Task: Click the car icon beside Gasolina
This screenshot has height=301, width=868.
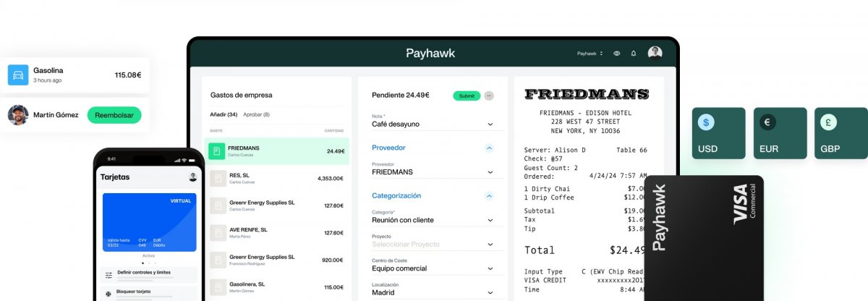Action: tap(18, 75)
